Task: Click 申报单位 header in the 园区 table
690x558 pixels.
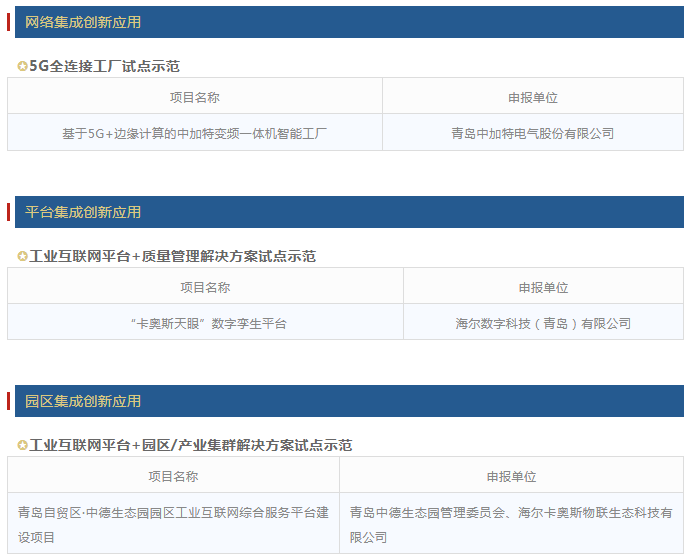Action: pyautogui.click(x=511, y=475)
